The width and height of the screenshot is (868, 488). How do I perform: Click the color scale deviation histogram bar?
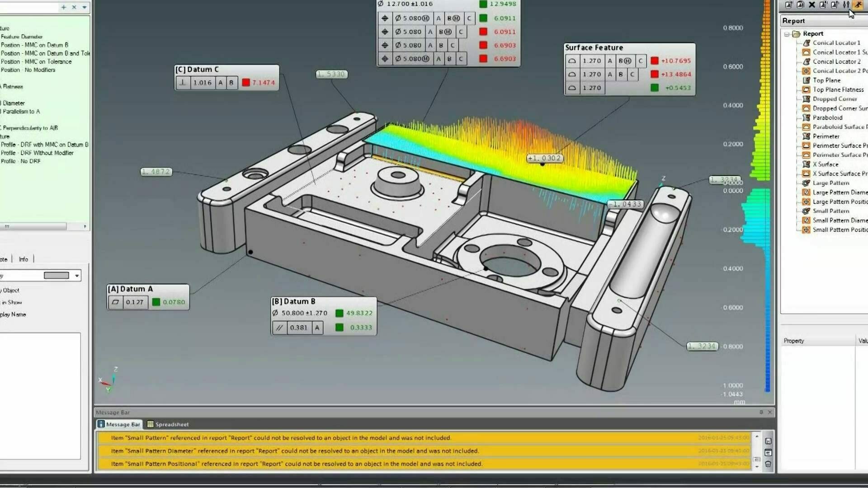point(767,197)
